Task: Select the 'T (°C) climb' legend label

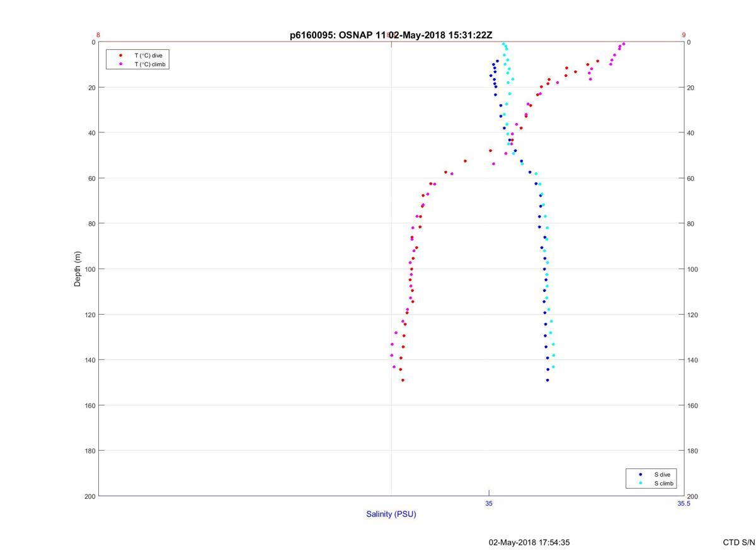Action: (x=150, y=64)
